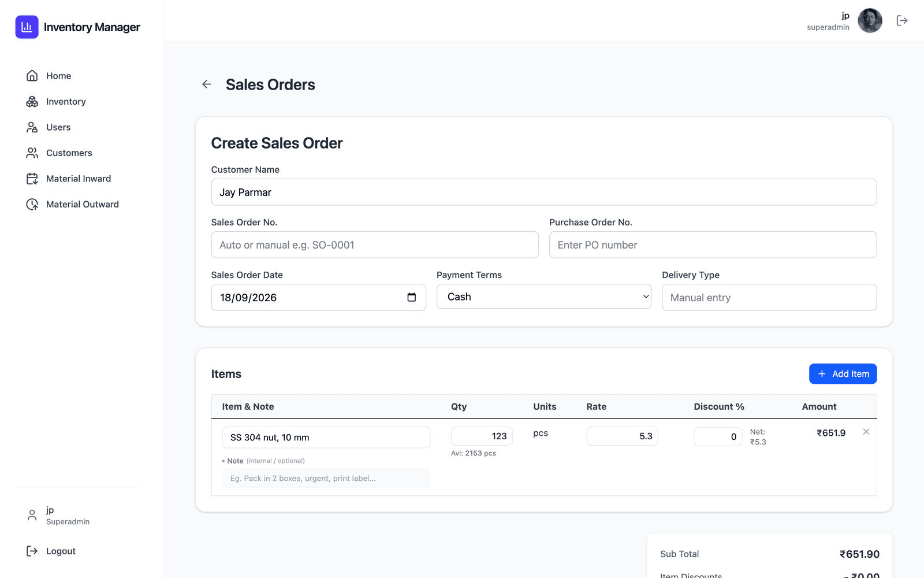The image size is (924, 578).
Task: Click the Sub Total value ₹651.90
Action: pos(859,554)
